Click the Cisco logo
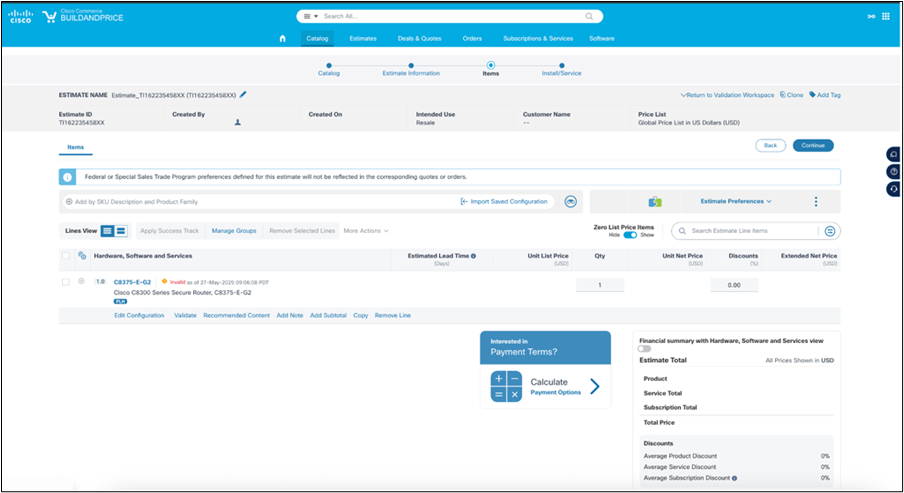 [20, 16]
